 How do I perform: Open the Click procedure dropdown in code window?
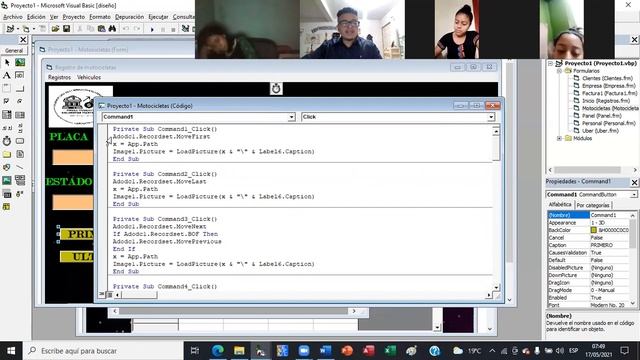click(x=491, y=117)
